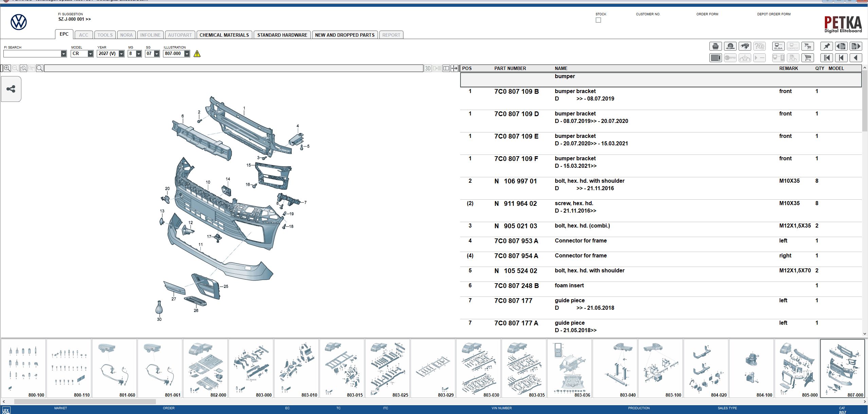Open thumbnail 803-036
This screenshot has height=414, width=868.
[x=569, y=368]
